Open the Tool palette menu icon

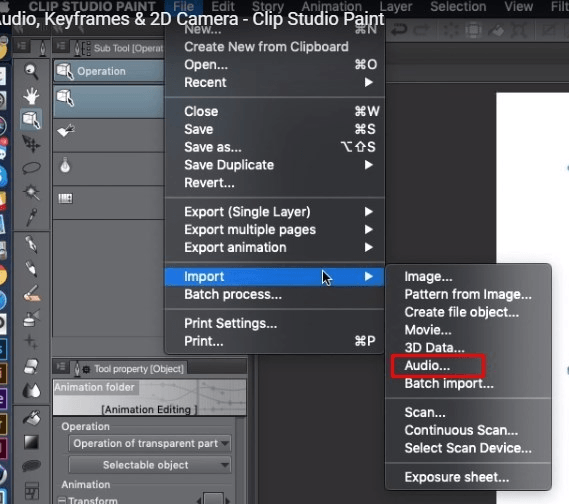point(21,46)
